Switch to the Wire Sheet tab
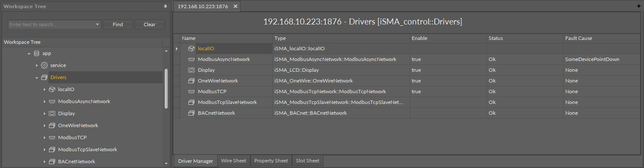This screenshot has width=644, height=168. click(234, 161)
